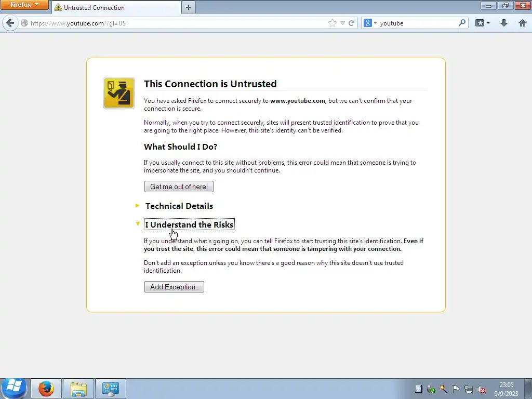This screenshot has height=399, width=532.
Task: Click the tab's yellow warning triangle icon
Action: click(58, 7)
